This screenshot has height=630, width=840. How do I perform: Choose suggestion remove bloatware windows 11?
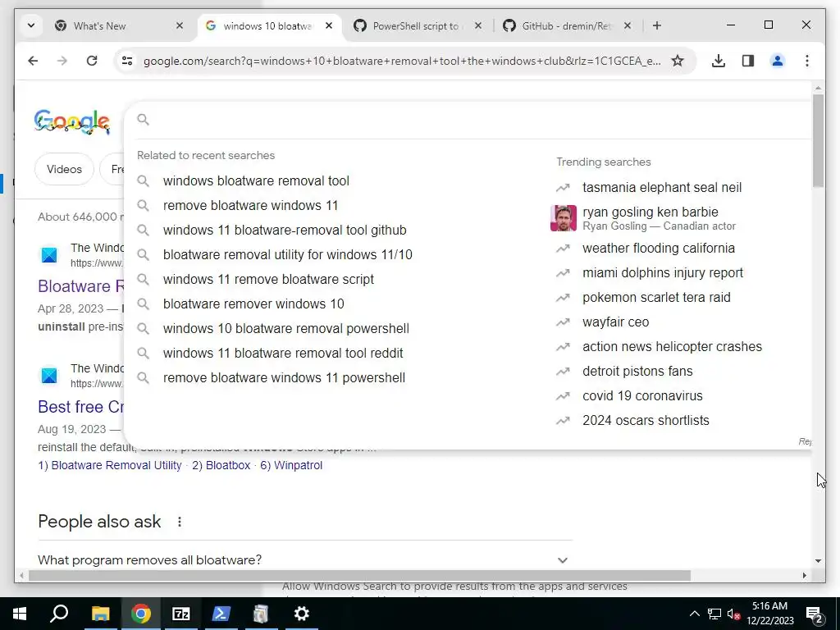point(251,206)
